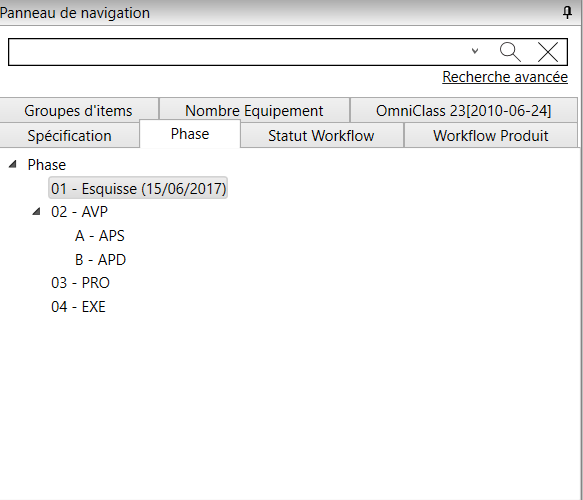
Task: Clear search with the X icon
Action: pos(548,52)
